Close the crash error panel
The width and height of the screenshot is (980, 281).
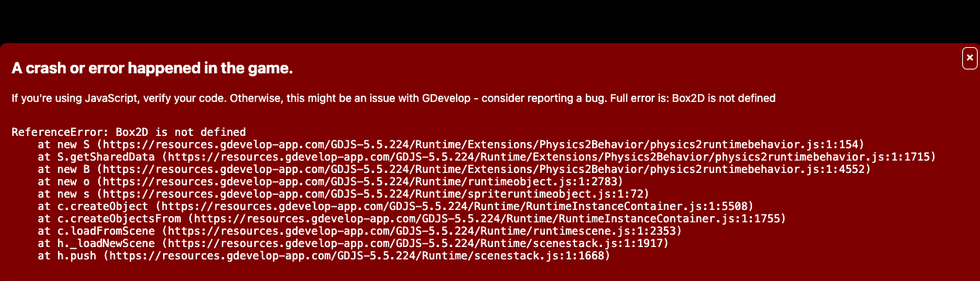pos(969,58)
